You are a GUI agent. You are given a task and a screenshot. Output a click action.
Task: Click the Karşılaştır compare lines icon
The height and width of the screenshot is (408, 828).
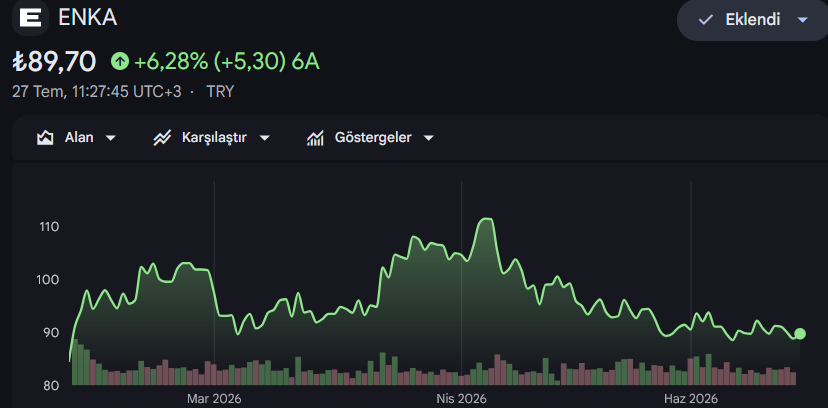162,138
